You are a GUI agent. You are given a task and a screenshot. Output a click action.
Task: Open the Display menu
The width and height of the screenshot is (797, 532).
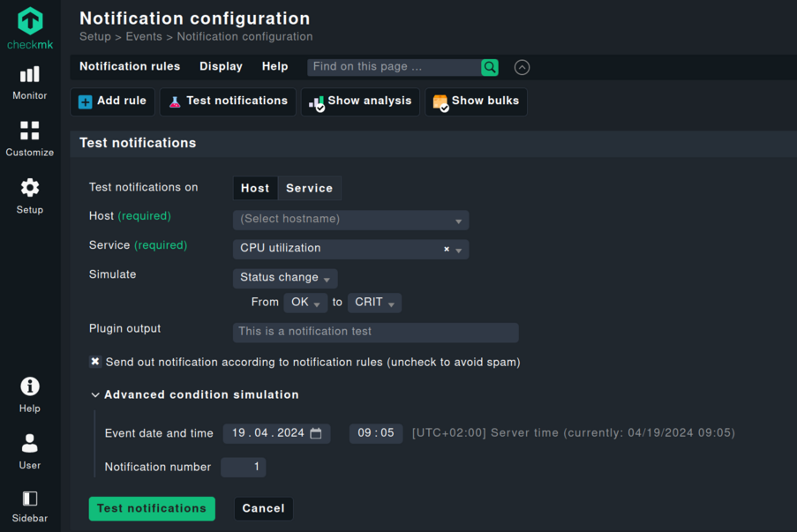[x=221, y=67]
